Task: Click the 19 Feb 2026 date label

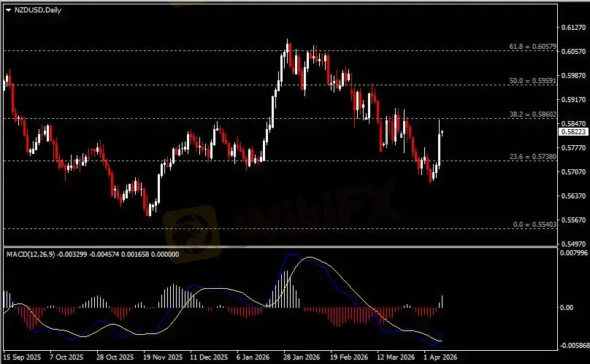Action: [x=349, y=357]
